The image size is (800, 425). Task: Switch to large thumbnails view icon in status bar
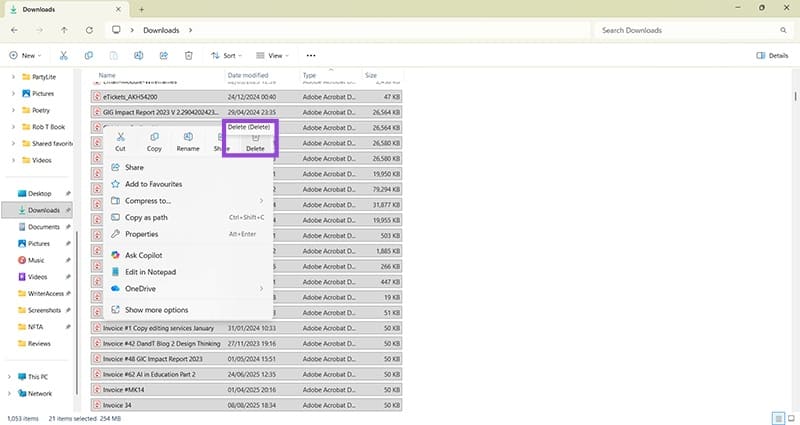[791, 419]
